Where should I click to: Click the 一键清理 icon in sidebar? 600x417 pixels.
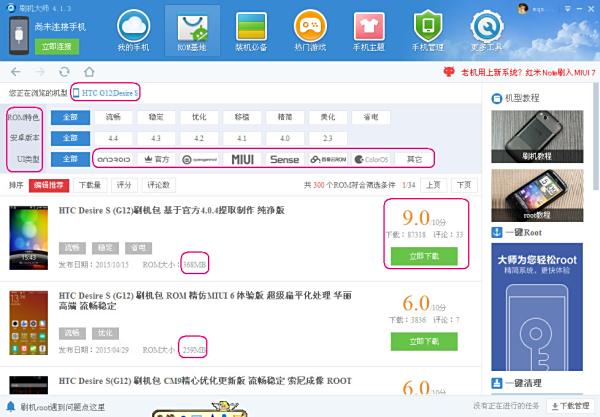(497, 383)
